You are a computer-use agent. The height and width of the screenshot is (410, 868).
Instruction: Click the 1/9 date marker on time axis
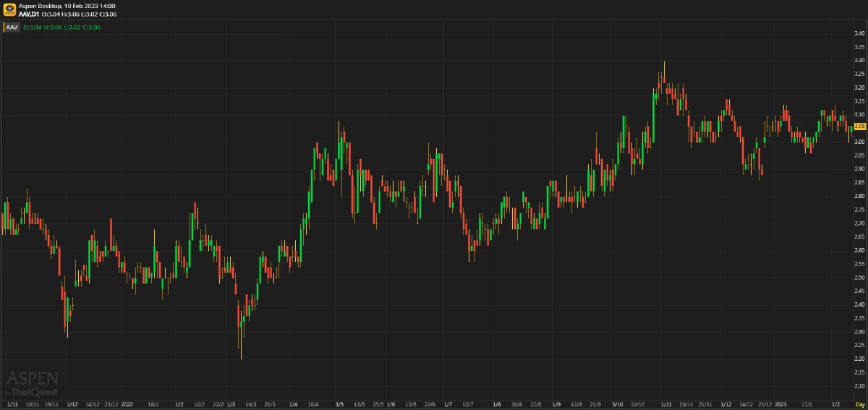(x=556, y=403)
